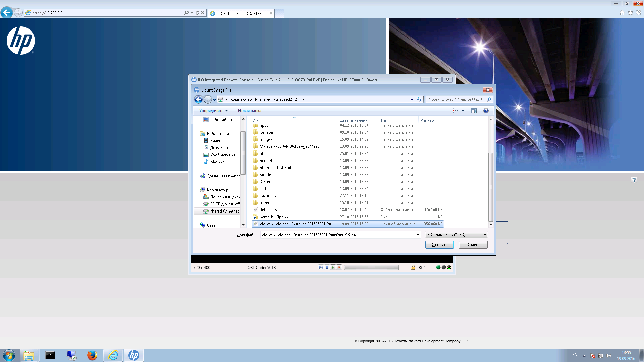Sort files by the Тип column header
Image resolution: width=644 pixels, height=362 pixels.
[x=398, y=120]
